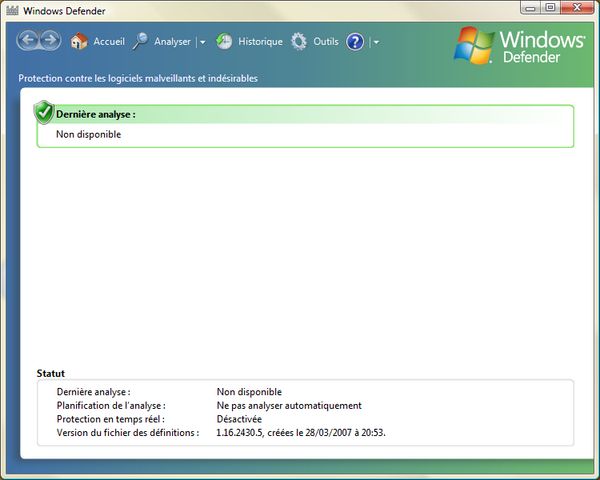The height and width of the screenshot is (480, 600).
Task: Select the Outils text label in the toolbar
Action: [x=326, y=42]
